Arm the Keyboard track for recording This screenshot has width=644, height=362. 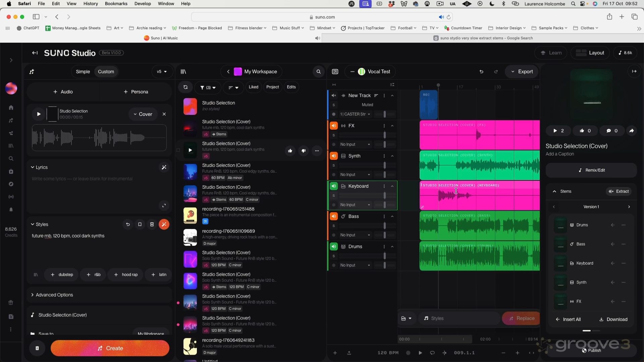coord(334,205)
